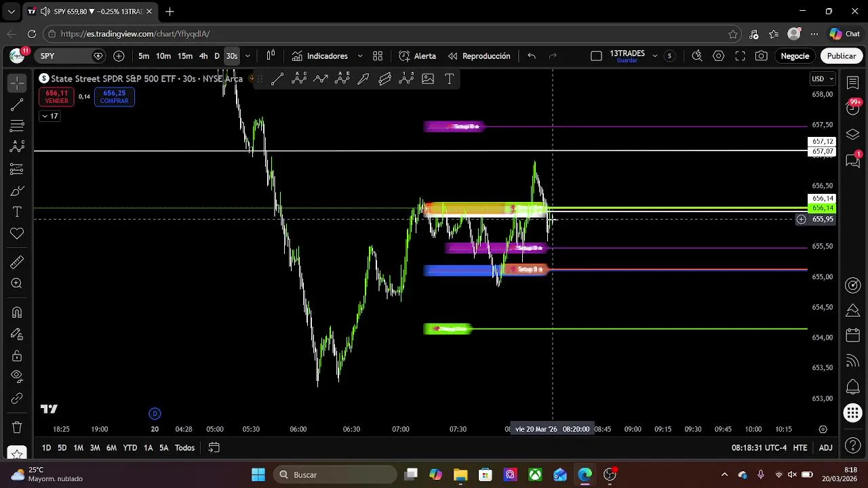
Task: Select the ruler measure tool
Action: coord(17,262)
